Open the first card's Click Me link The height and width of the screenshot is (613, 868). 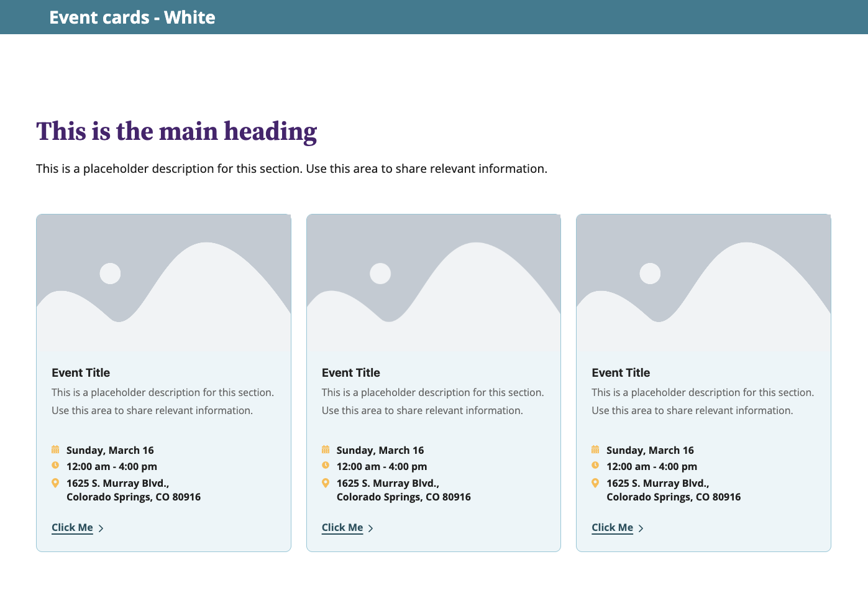(72, 528)
